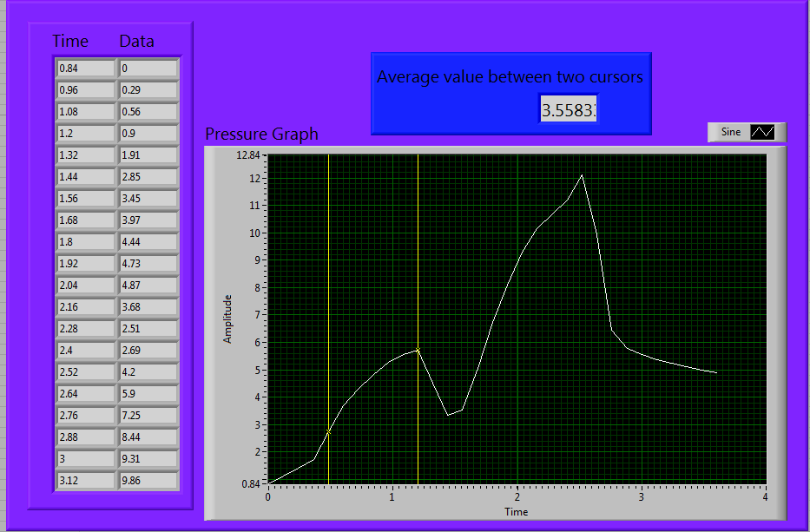This screenshot has width=810, height=532.
Task: Click the Data cell 3.68
Action: click(148, 307)
